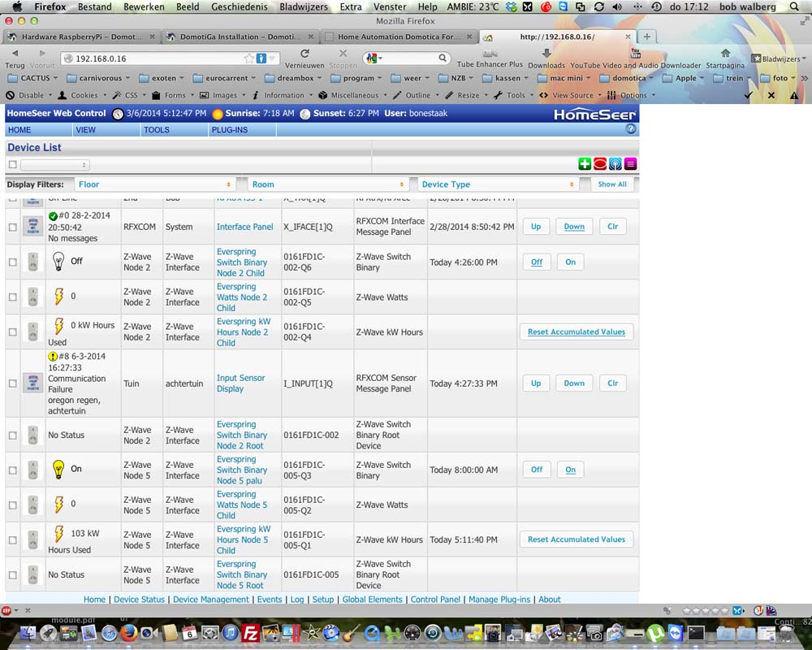The image size is (812, 650).
Task: Click Reset Accumulated Values for Node 2
Action: [577, 331]
